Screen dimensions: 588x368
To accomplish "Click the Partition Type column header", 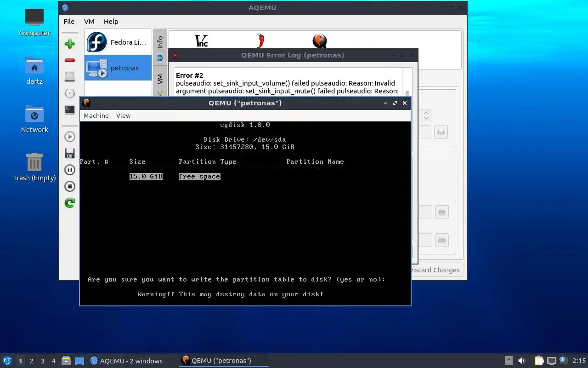I will (208, 161).
